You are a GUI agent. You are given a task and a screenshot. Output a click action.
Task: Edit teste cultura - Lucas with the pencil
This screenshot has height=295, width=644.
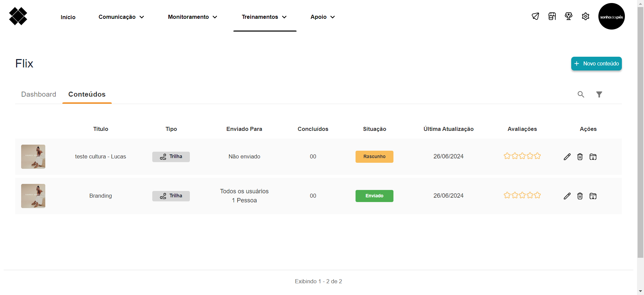[x=567, y=157]
